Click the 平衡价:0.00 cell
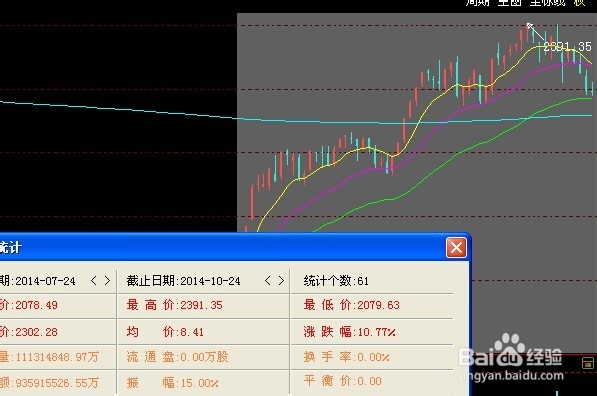The height and width of the screenshot is (396, 597). pyautogui.click(x=343, y=381)
